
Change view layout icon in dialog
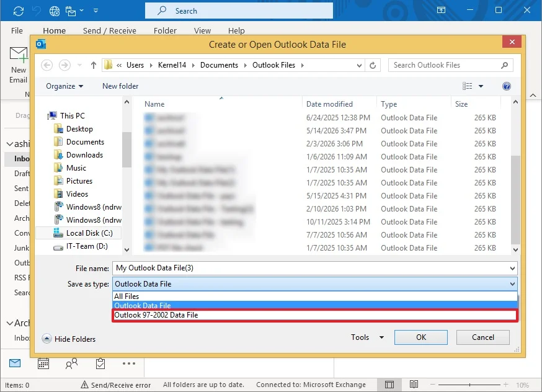click(468, 86)
